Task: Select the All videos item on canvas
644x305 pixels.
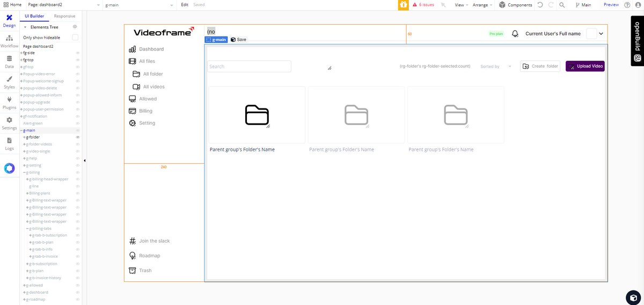Action: coord(149,86)
